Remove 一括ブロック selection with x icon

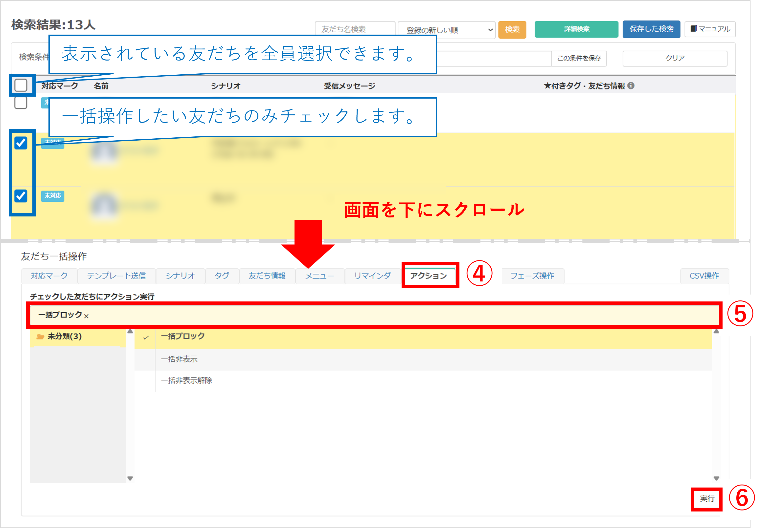(86, 316)
